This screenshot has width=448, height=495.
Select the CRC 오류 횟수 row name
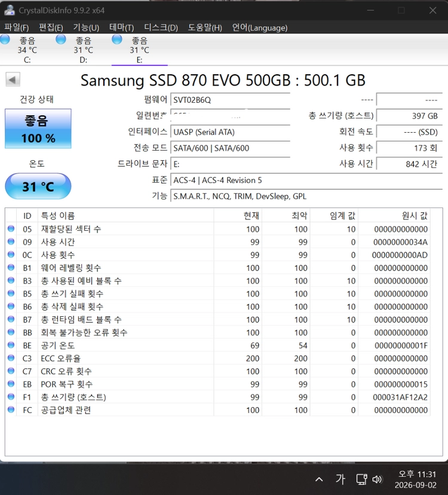[66, 371]
